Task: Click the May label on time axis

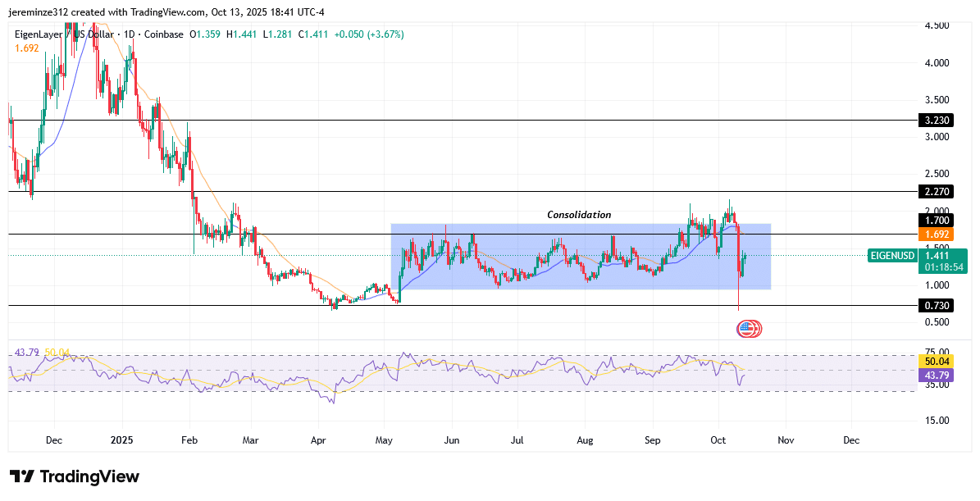Action: click(x=385, y=440)
